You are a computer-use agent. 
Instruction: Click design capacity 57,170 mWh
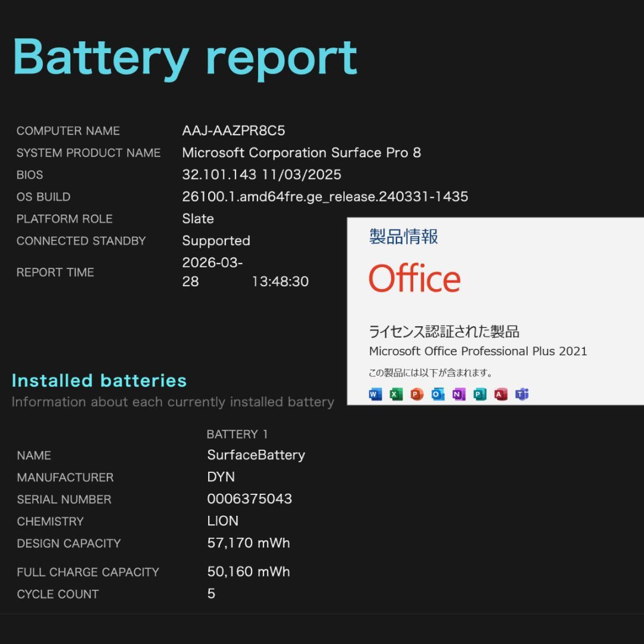pyautogui.click(x=249, y=543)
